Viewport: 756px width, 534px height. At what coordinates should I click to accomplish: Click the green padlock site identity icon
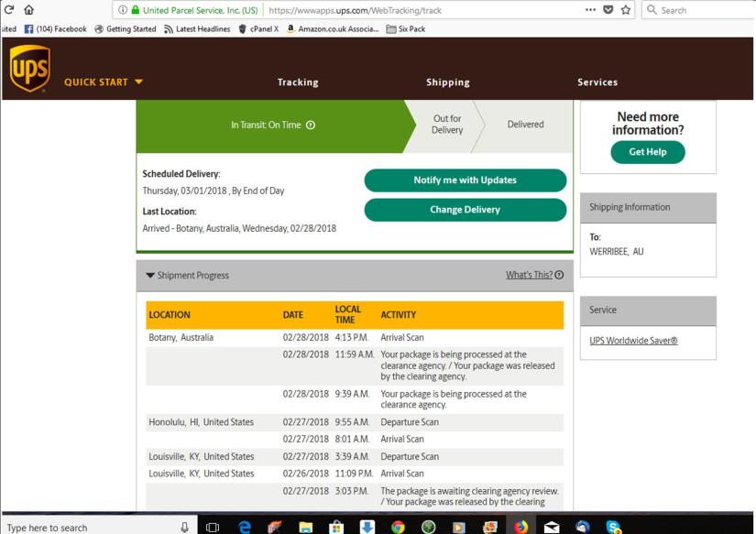[136, 10]
